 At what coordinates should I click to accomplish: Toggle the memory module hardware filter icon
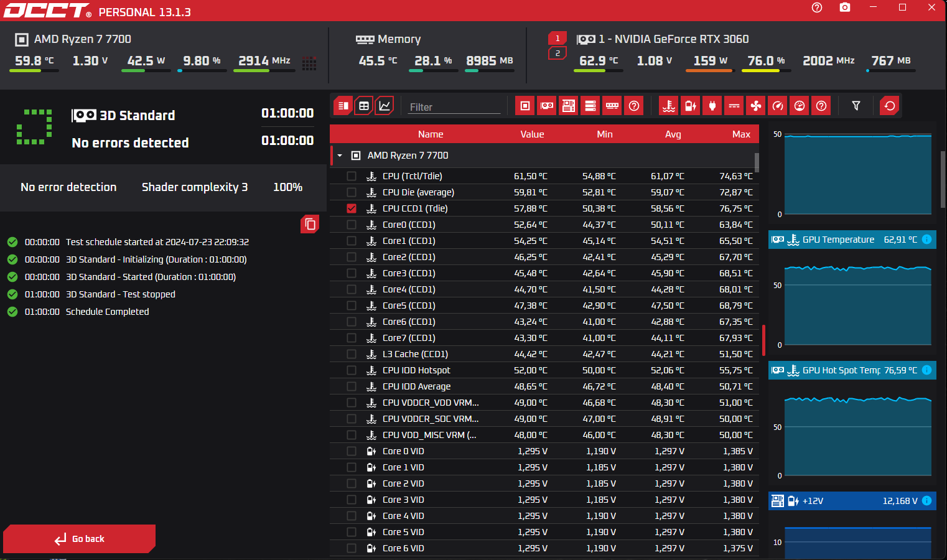(x=612, y=106)
